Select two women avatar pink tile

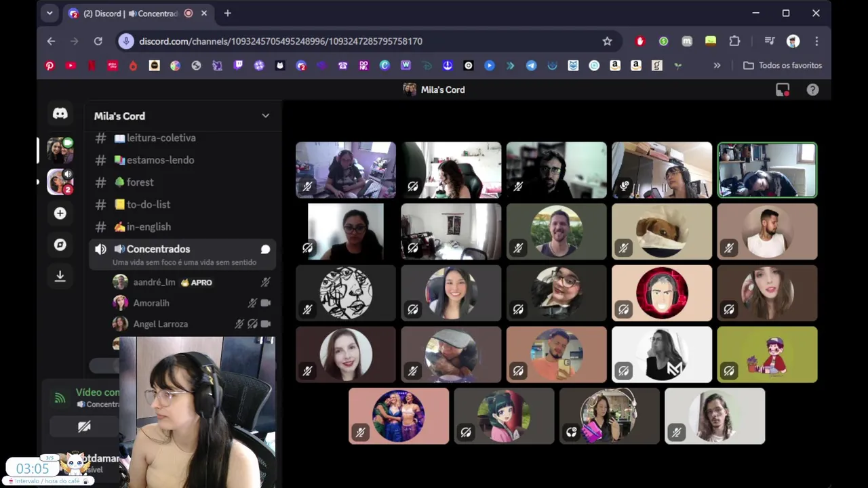(399, 417)
